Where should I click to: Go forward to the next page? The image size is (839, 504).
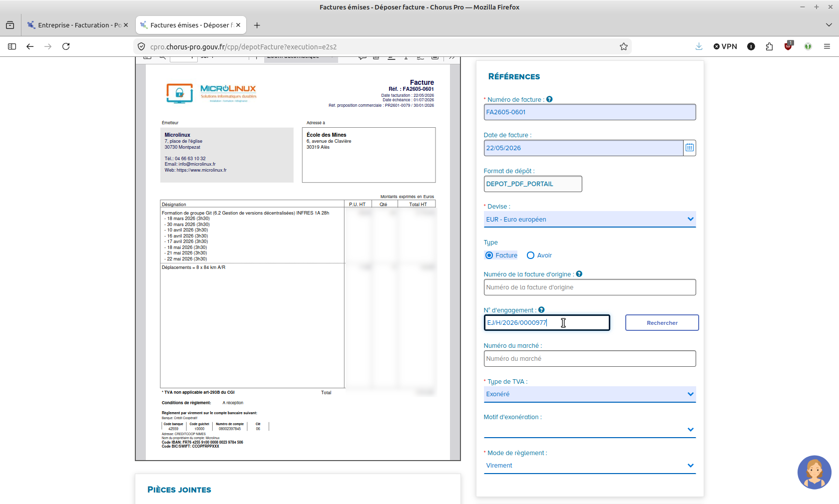48,46
